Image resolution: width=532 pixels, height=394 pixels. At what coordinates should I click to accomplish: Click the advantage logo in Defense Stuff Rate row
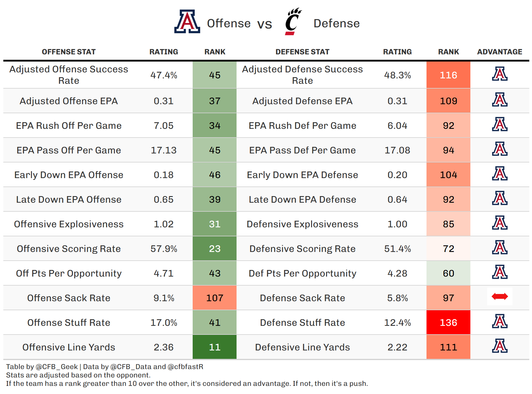tap(500, 321)
